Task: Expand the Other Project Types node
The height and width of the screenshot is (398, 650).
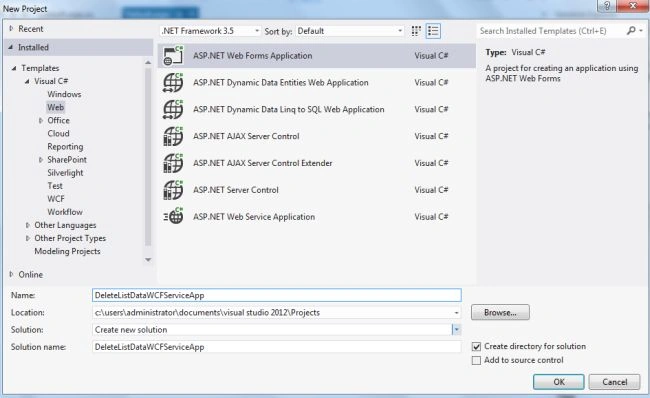Action: tap(28, 238)
